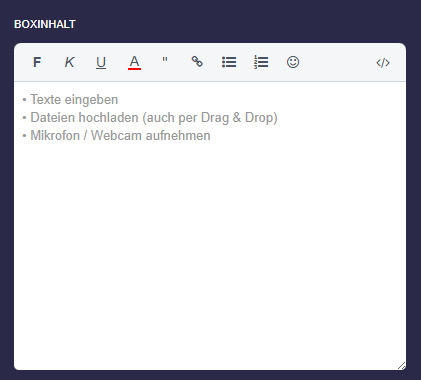Screen dimensions: 421x380
Task: Underline text with the U button
Action: tap(101, 62)
